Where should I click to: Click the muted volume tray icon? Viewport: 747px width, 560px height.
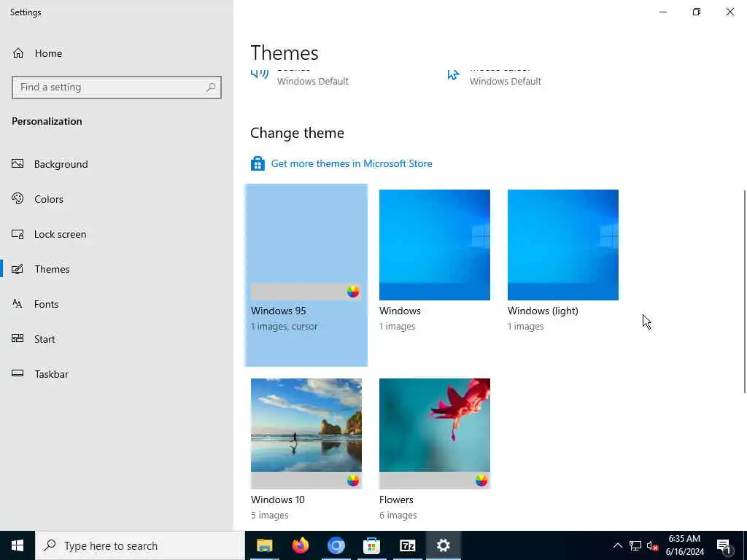click(653, 545)
